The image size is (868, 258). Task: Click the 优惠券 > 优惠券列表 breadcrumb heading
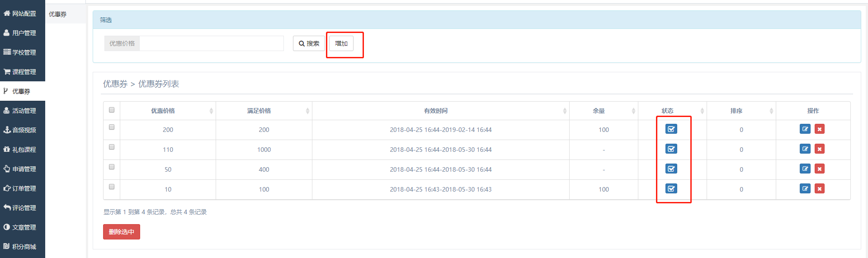click(x=141, y=84)
